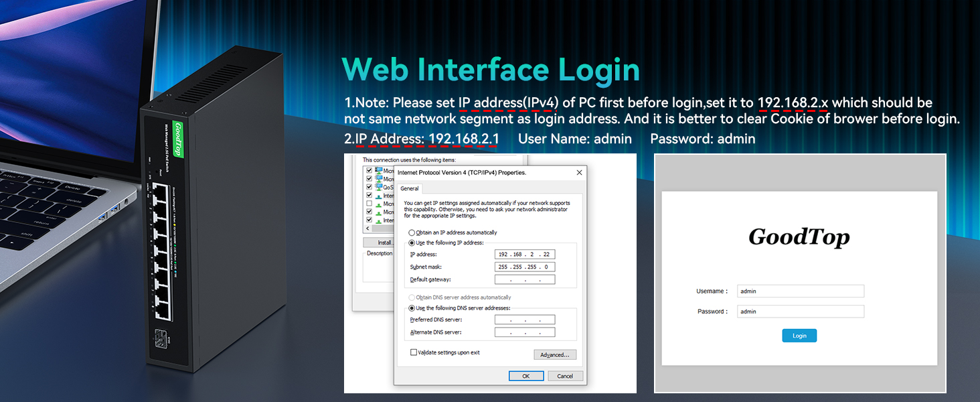The width and height of the screenshot is (980, 402).
Task: Click the Password field on login page
Action: [801, 312]
